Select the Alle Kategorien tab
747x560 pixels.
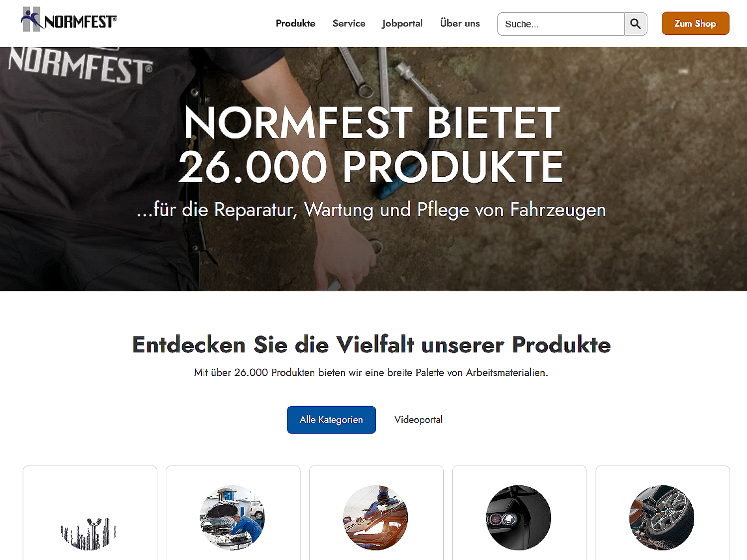(331, 420)
